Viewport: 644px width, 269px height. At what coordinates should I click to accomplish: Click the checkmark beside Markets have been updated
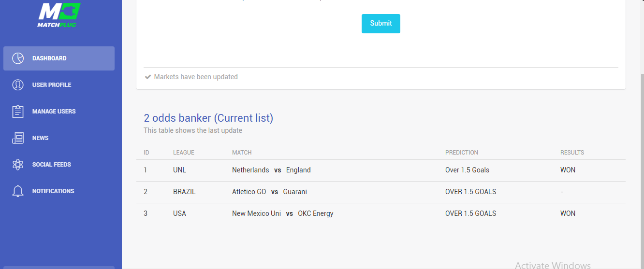(148, 77)
